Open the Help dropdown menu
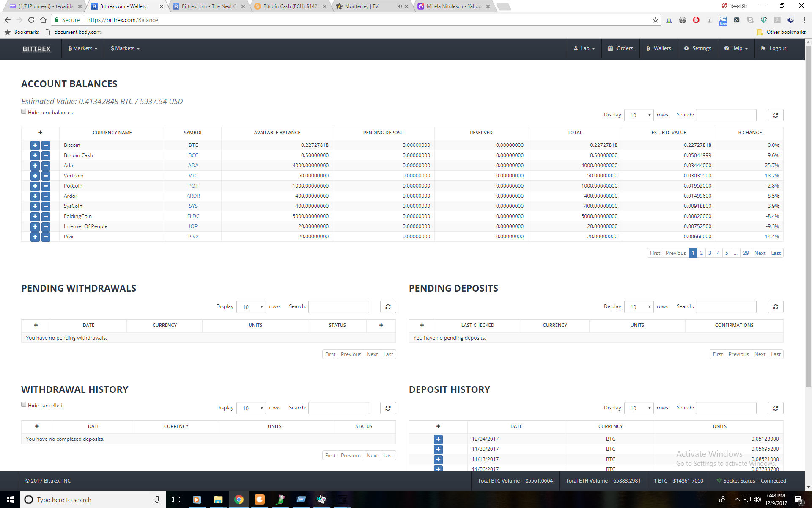 tap(736, 48)
